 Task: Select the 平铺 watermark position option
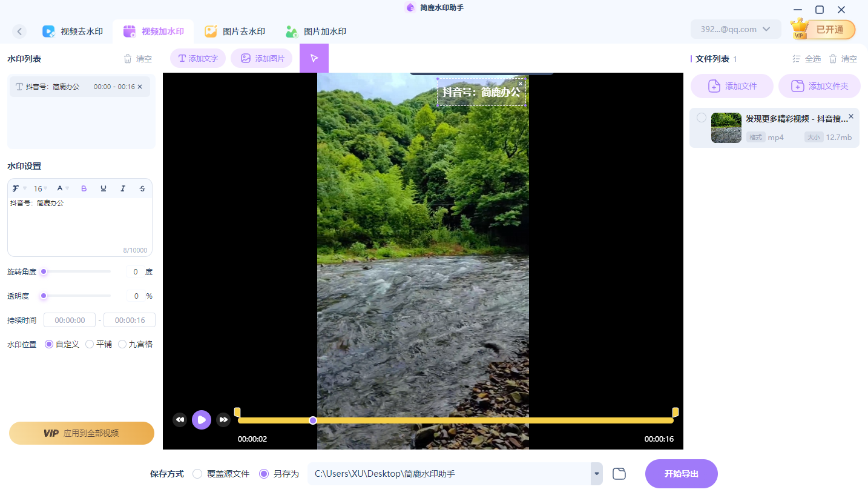[x=99, y=344]
